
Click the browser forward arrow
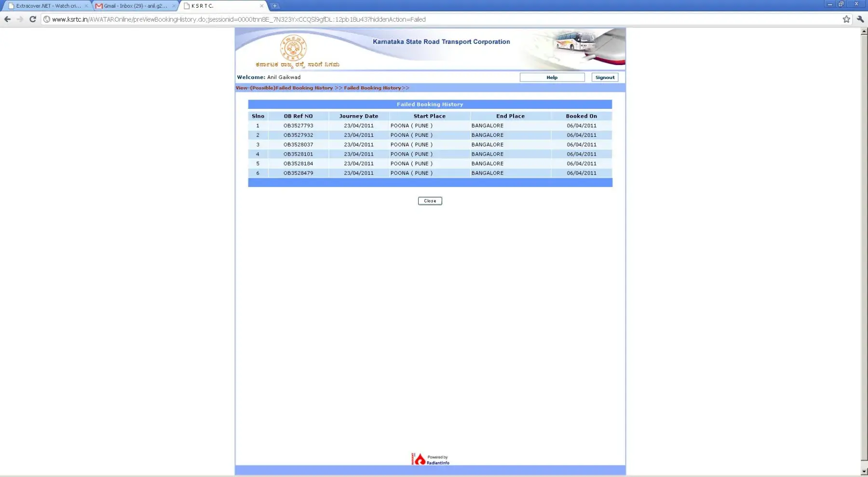point(20,19)
